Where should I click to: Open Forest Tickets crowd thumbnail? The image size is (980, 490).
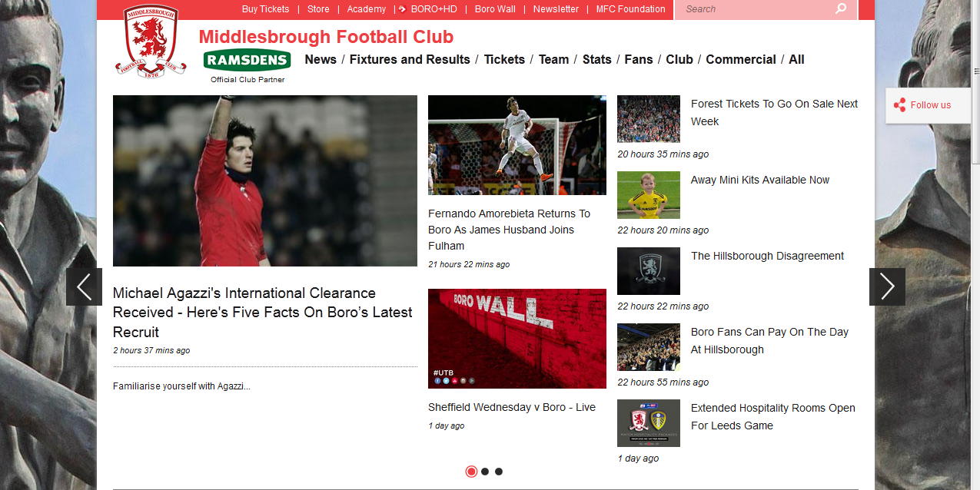pos(649,119)
